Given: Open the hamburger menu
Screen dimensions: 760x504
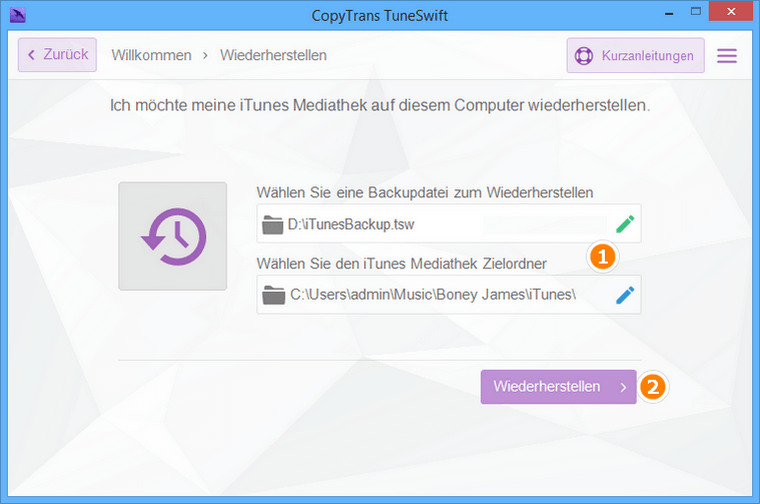Looking at the screenshot, I should click(x=727, y=56).
